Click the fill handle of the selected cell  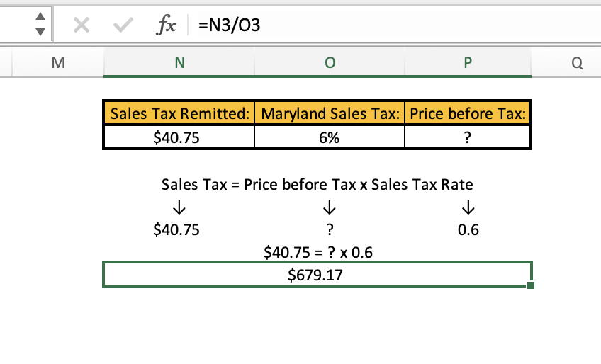531,286
